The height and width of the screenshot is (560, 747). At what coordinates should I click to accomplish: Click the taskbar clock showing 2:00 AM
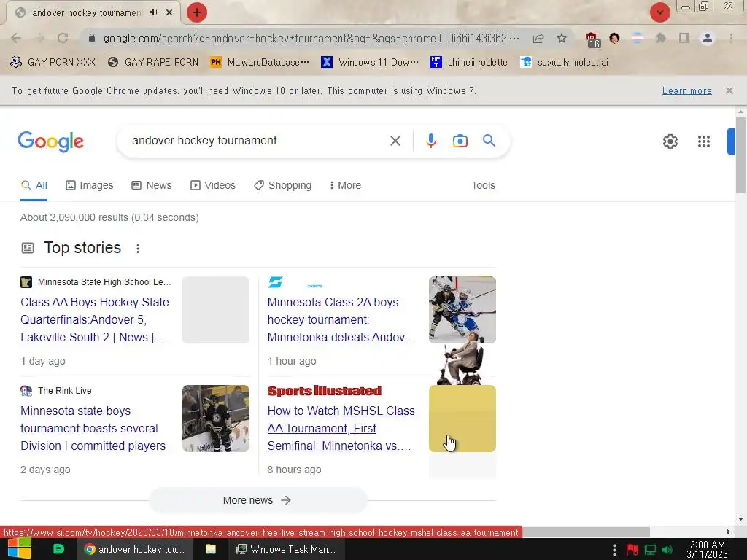tap(707, 550)
